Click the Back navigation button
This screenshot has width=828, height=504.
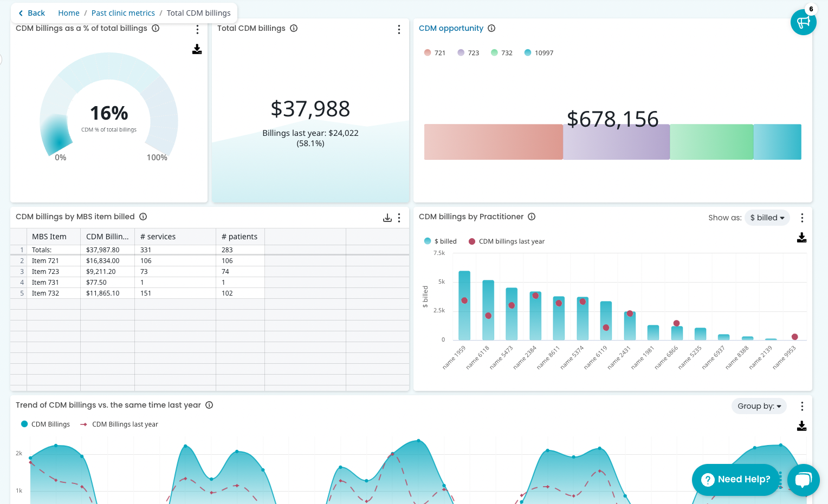pos(31,13)
